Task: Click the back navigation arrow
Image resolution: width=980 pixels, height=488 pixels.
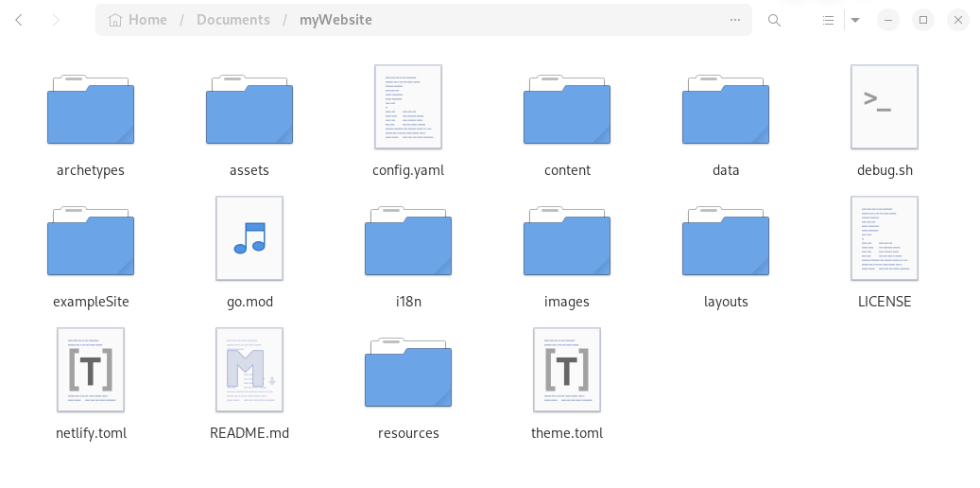Action: 19,20
